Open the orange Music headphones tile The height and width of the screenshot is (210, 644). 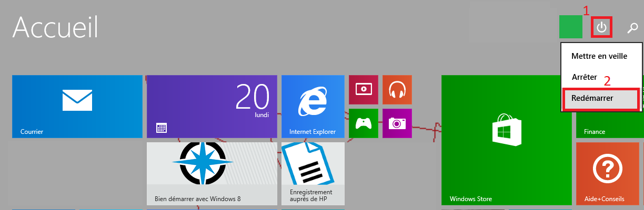397,90
